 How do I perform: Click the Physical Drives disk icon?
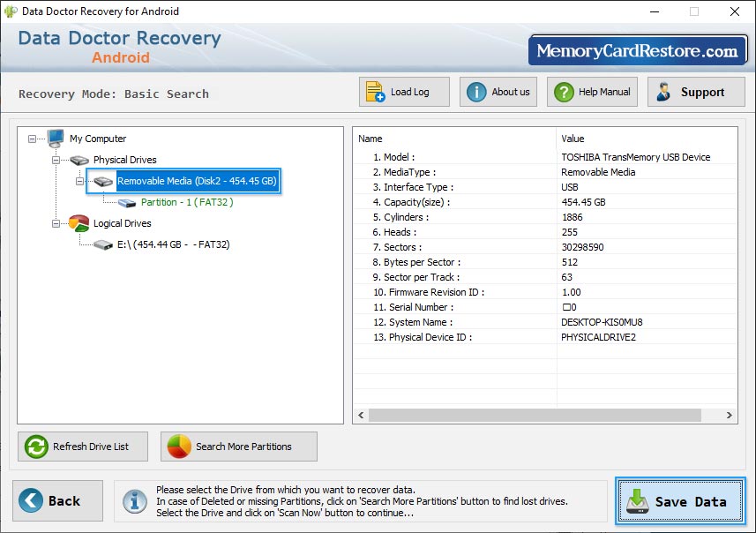(x=79, y=160)
